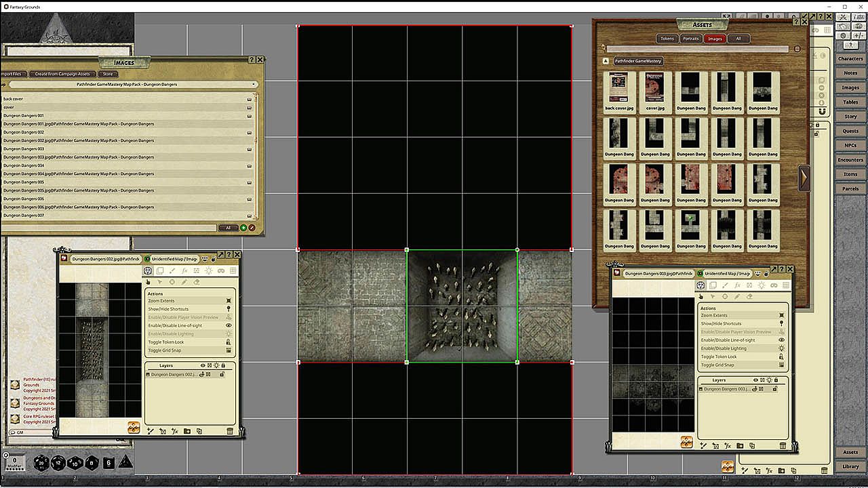868x488 pixels.
Task: Select the Dungeon Dangers 006 list row
Action: coord(128,199)
